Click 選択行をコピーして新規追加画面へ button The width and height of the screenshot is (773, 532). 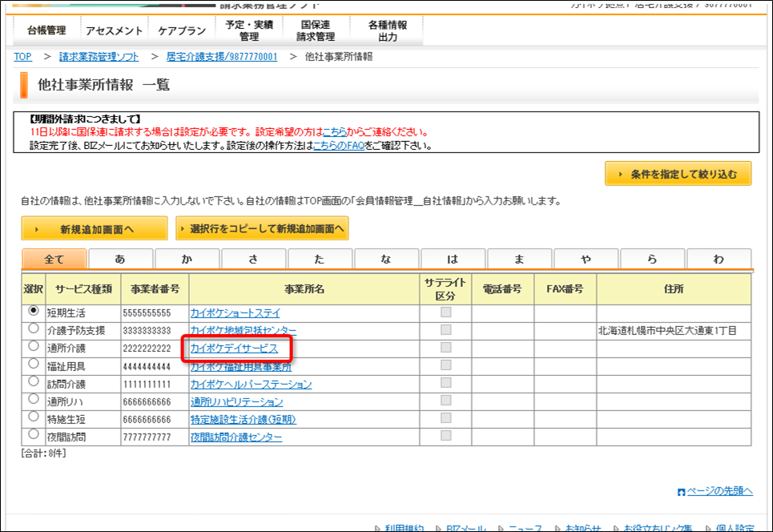tap(262, 229)
